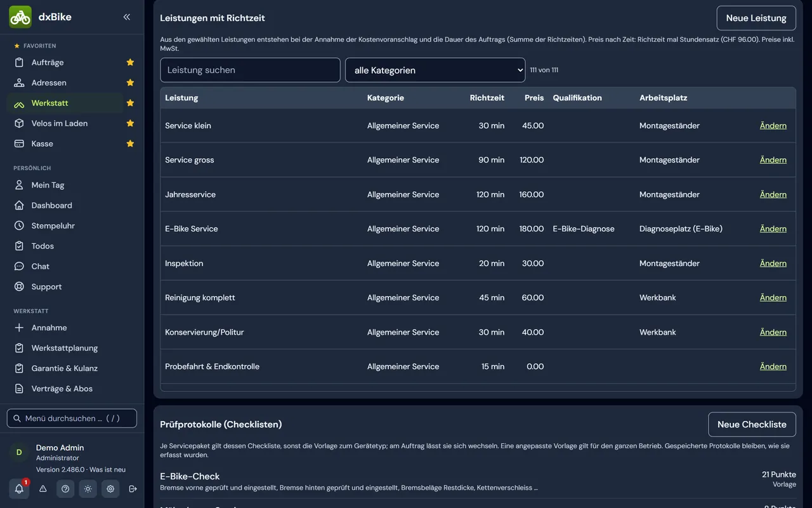The width and height of the screenshot is (812, 508).
Task: Edit Reinigung komplett via its Ändern link
Action: pyautogui.click(x=773, y=298)
